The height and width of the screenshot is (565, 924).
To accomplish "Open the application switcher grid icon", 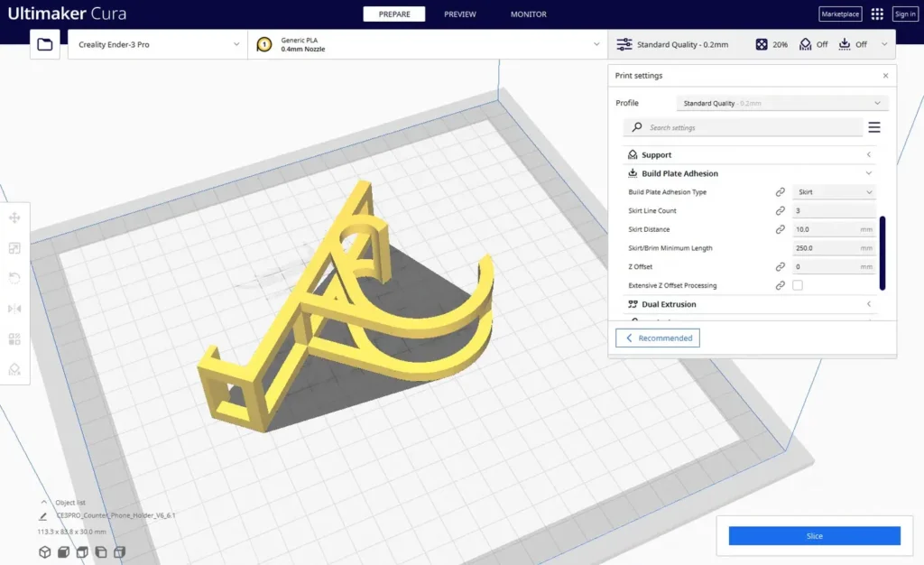I will 877,14.
